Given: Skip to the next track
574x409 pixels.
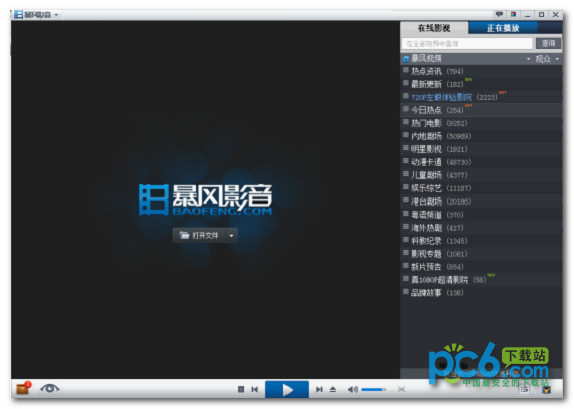Looking at the screenshot, I should (x=319, y=389).
